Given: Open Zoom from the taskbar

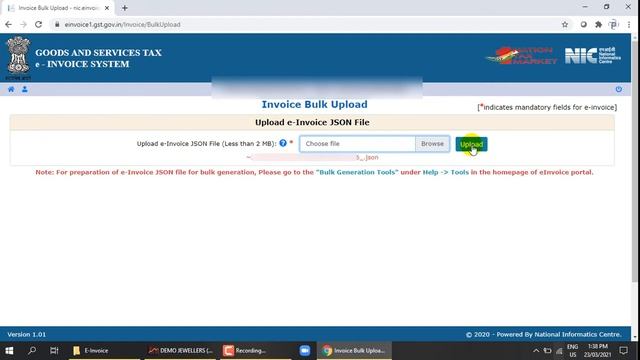Looking at the screenshot, I should tap(304, 351).
